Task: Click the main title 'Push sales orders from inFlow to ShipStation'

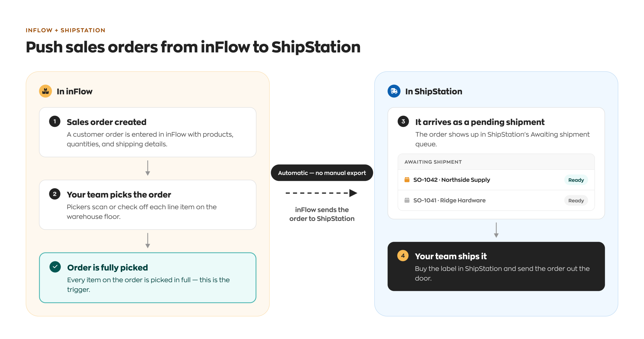Action: pos(193,47)
